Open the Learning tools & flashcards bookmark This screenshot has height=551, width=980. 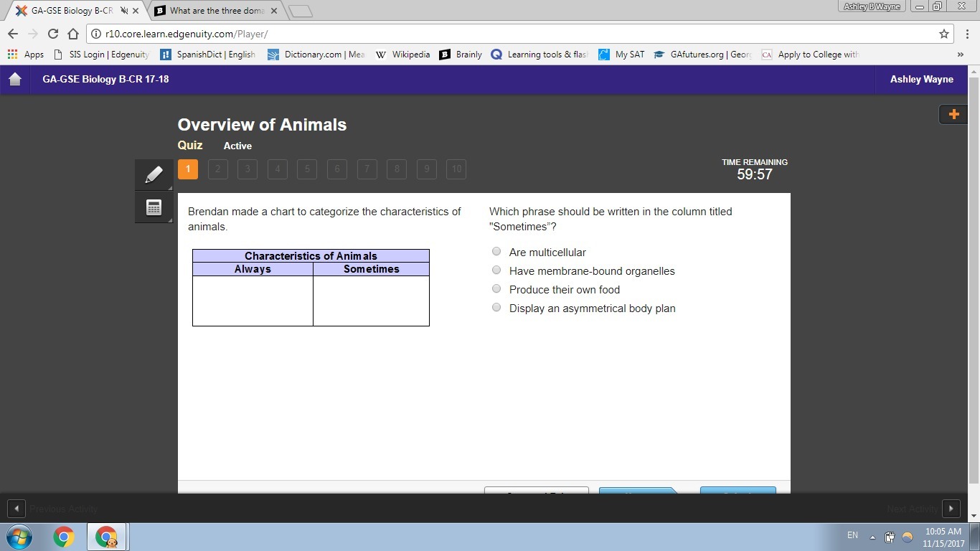(x=540, y=55)
